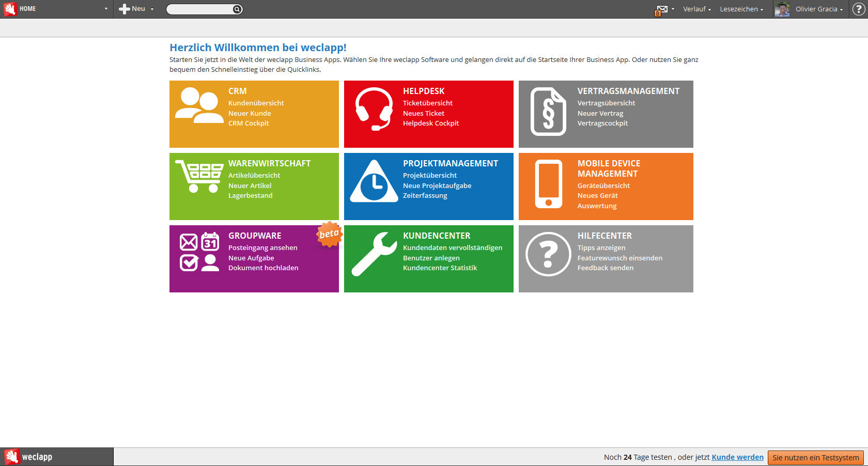
Task: Click the Groupware mail and calendar icon
Action: coord(199,252)
